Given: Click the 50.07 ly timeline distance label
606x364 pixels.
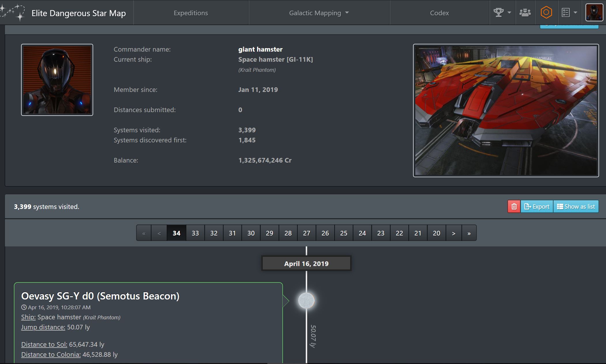Looking at the screenshot, I should point(313,336).
